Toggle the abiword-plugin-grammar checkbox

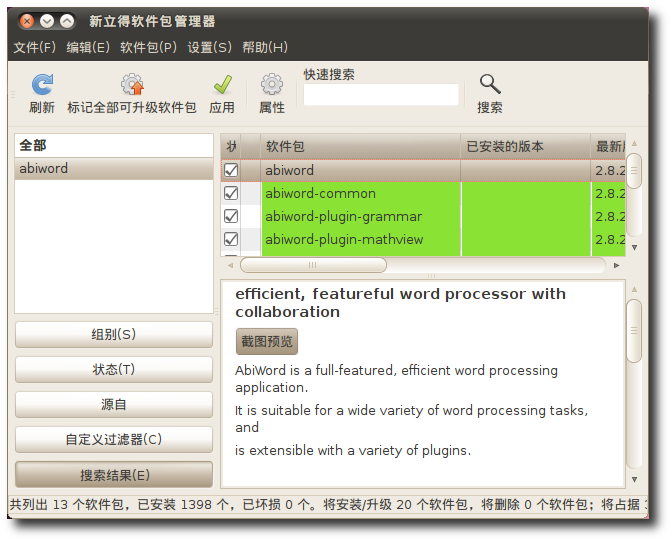[231, 216]
